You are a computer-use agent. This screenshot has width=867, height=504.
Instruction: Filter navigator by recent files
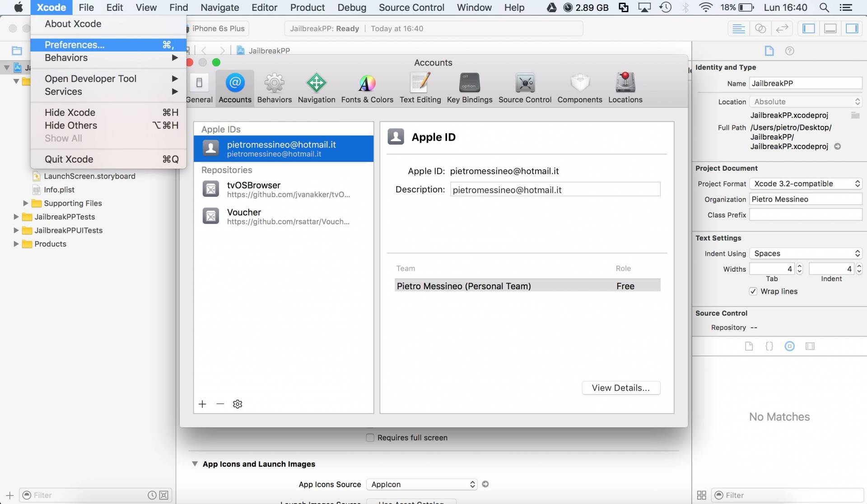pos(152,495)
